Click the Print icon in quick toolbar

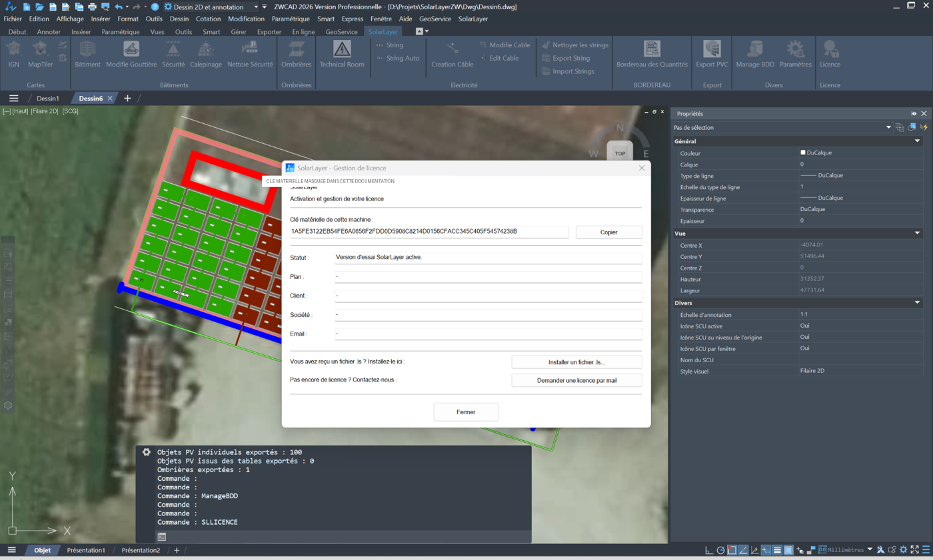point(92,7)
